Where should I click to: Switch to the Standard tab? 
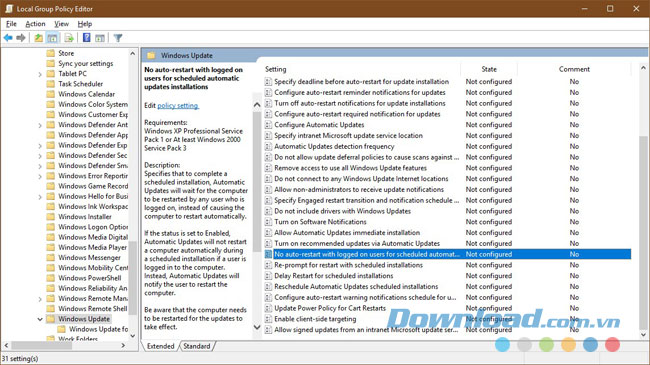pos(197,346)
